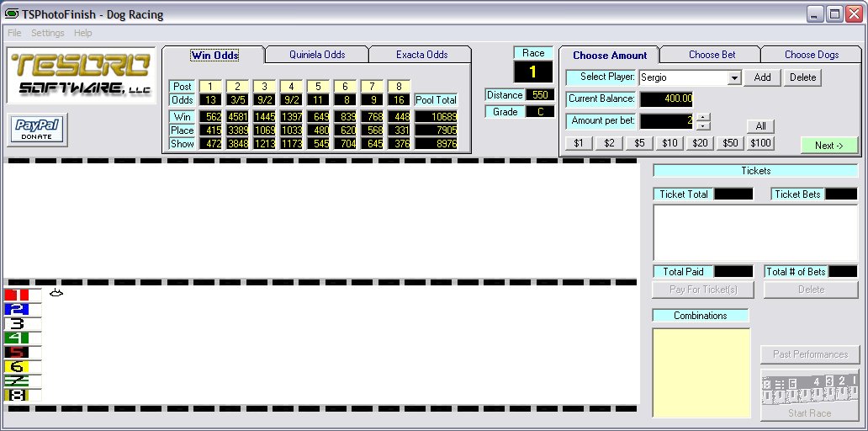The height and width of the screenshot is (431, 868).
Task: Click the Start Race starting-gate image
Action: 810,391
